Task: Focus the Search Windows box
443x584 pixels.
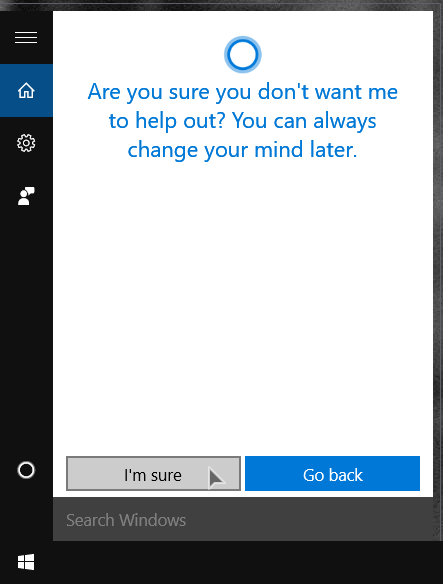Action: (243, 520)
